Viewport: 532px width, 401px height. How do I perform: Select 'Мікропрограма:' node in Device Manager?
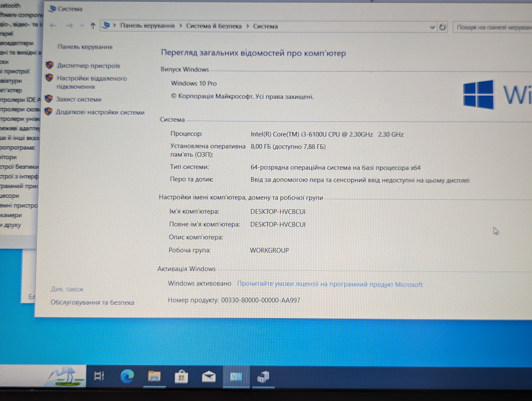click(18, 148)
